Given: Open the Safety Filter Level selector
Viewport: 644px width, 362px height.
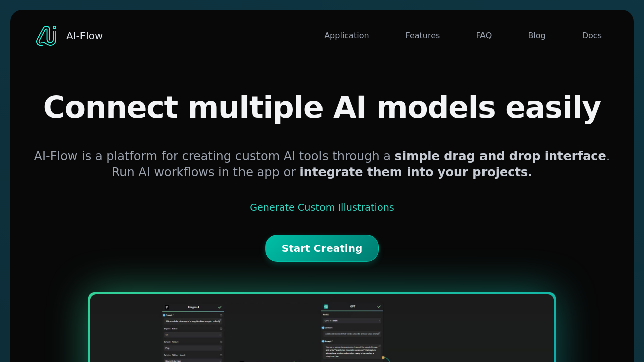Looking at the screenshot, I should [193, 360].
